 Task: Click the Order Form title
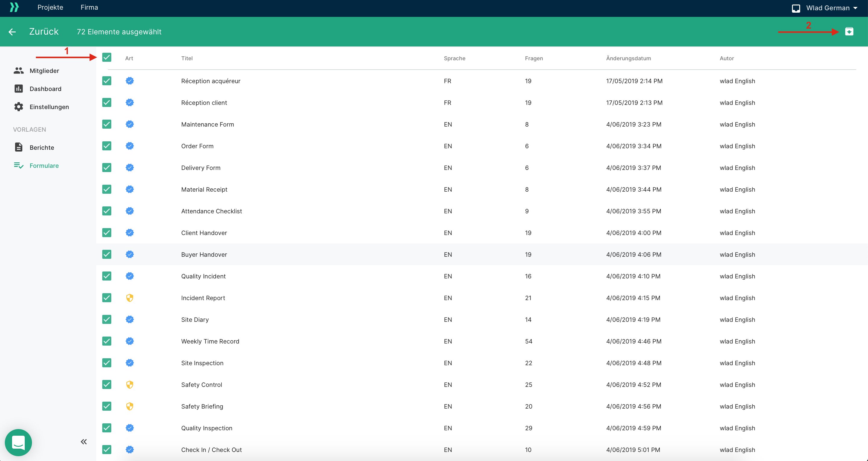point(197,146)
